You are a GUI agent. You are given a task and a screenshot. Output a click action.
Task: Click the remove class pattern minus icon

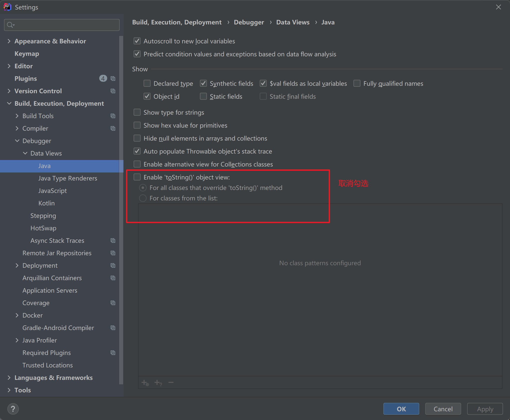(x=171, y=382)
